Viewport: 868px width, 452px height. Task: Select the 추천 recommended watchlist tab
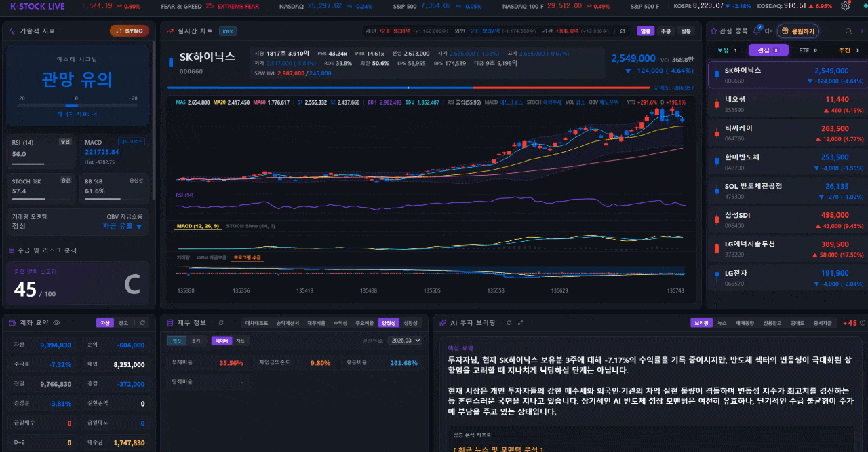point(848,50)
